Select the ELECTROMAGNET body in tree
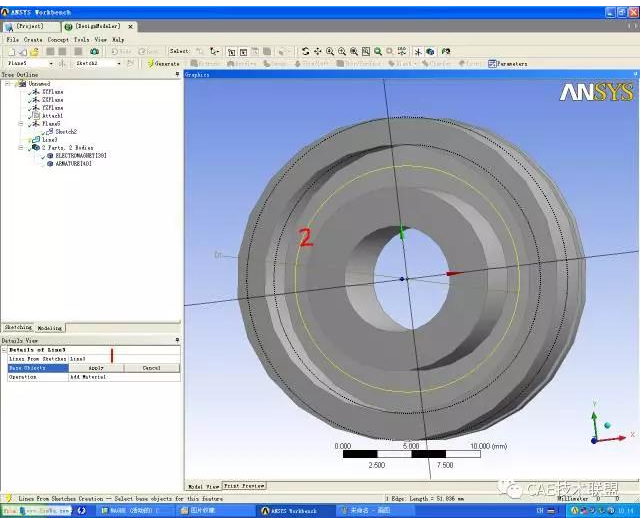The height and width of the screenshot is (522, 644). pos(80,155)
